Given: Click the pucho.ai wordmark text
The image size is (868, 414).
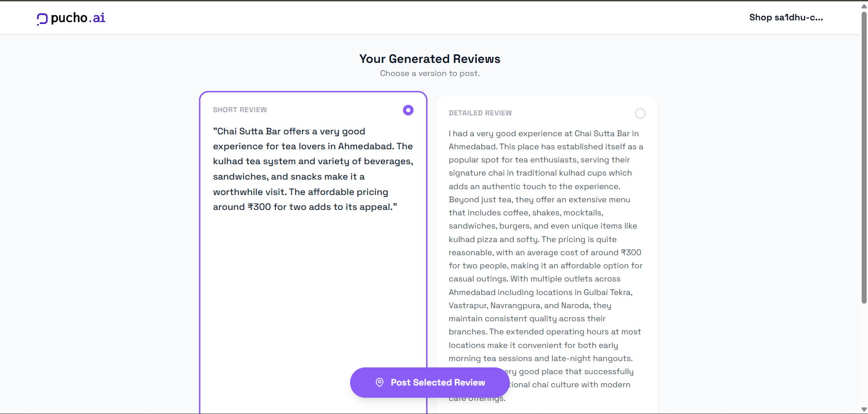Looking at the screenshot, I should point(78,18).
